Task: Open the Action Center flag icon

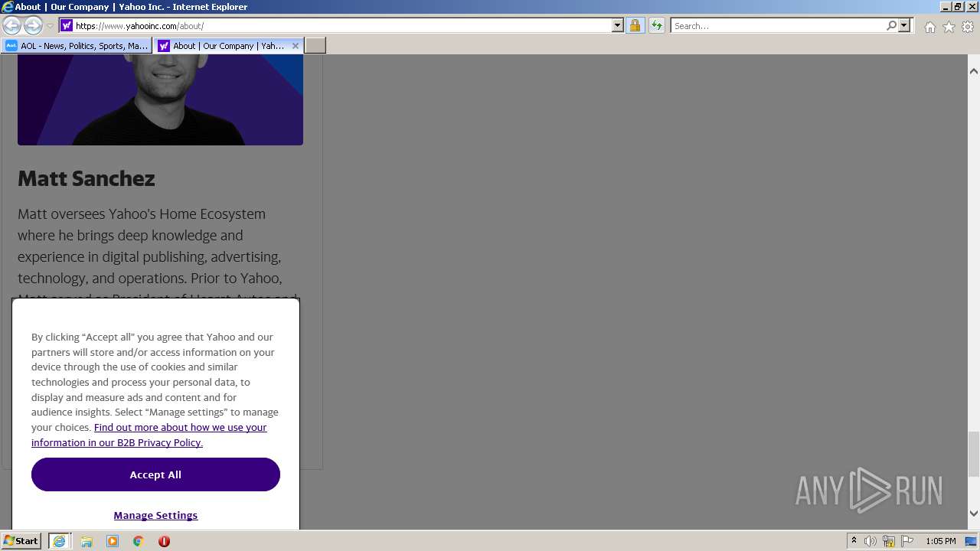Action: click(x=907, y=541)
